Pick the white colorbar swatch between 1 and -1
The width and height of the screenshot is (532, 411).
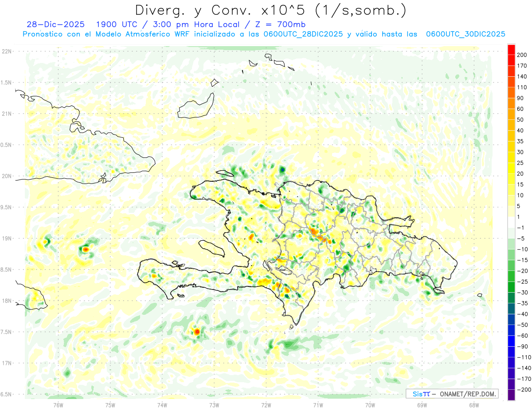512,222
